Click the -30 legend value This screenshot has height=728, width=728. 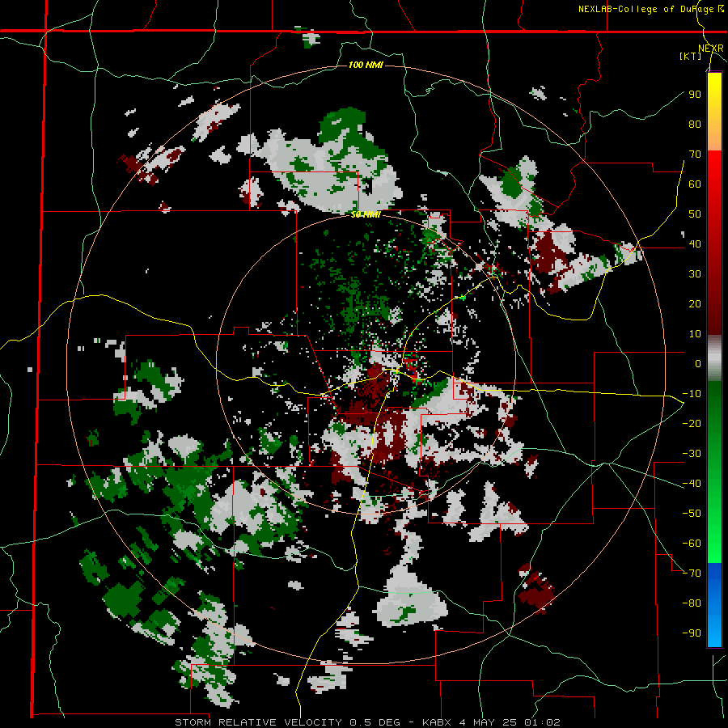click(692, 454)
